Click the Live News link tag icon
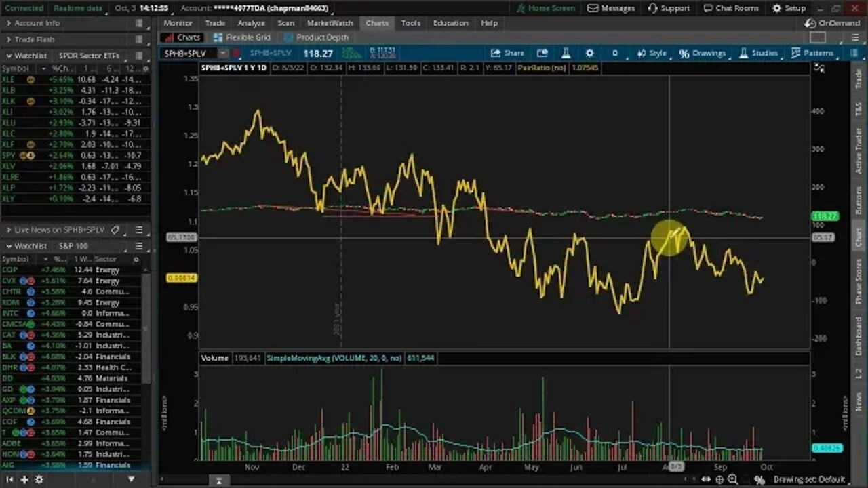 point(115,230)
